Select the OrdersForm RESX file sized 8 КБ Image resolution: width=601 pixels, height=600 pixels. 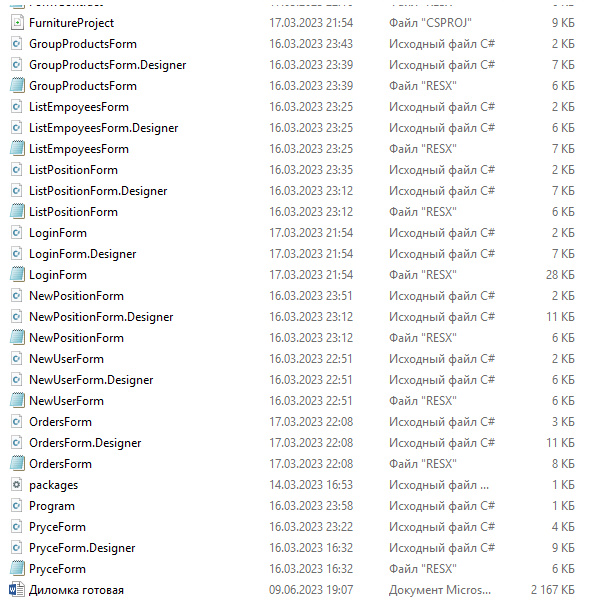[x=60, y=464]
